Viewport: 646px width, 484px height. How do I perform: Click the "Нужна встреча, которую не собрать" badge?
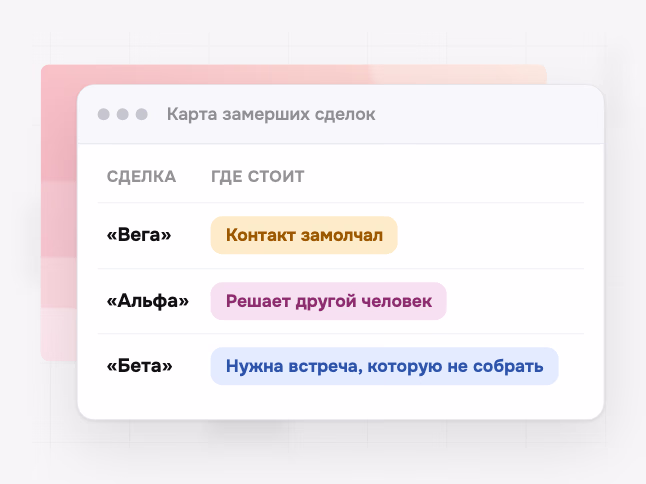[x=384, y=366]
